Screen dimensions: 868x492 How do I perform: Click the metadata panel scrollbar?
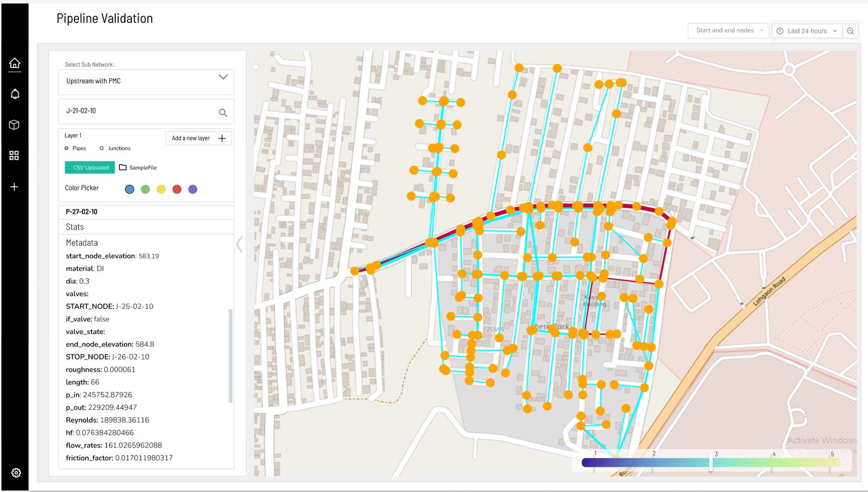(230, 356)
